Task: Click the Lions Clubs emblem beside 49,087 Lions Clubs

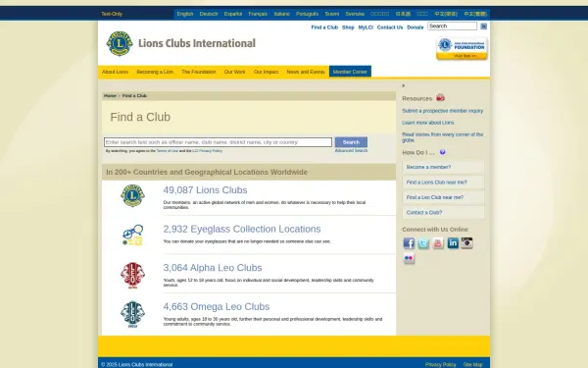Action: coord(132,195)
